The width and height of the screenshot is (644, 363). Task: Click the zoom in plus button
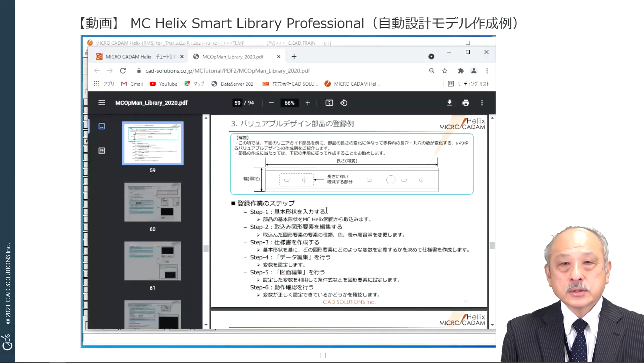pos(308,103)
